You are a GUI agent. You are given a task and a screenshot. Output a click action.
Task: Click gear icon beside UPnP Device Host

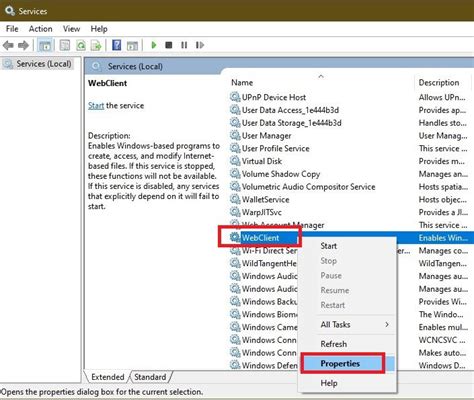coord(235,97)
